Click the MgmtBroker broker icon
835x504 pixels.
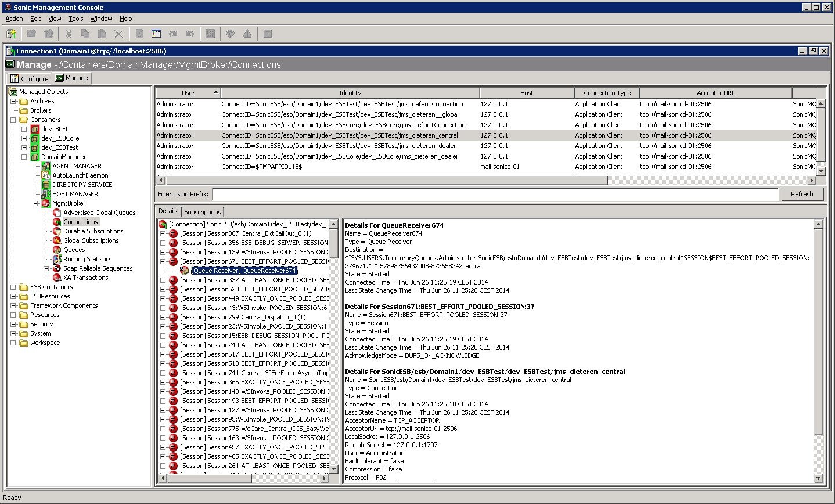click(46, 203)
